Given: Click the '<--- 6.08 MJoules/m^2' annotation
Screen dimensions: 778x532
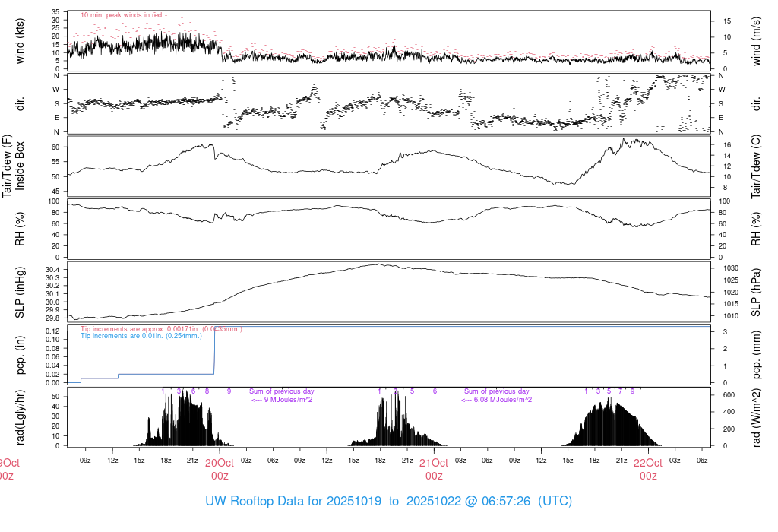Looking at the screenshot, I should 497,400.
